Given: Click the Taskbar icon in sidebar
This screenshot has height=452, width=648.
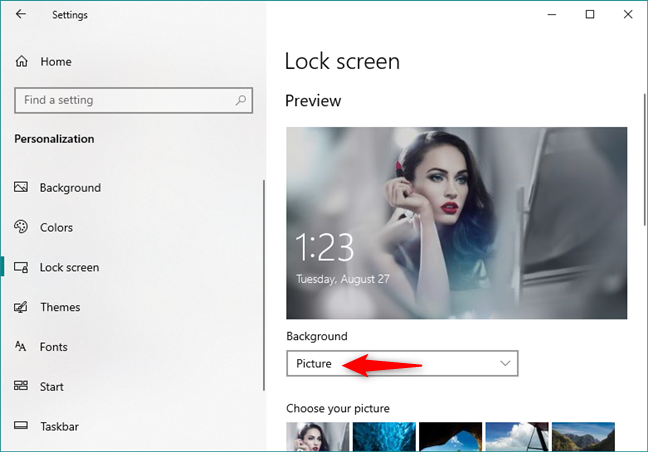Looking at the screenshot, I should [21, 427].
